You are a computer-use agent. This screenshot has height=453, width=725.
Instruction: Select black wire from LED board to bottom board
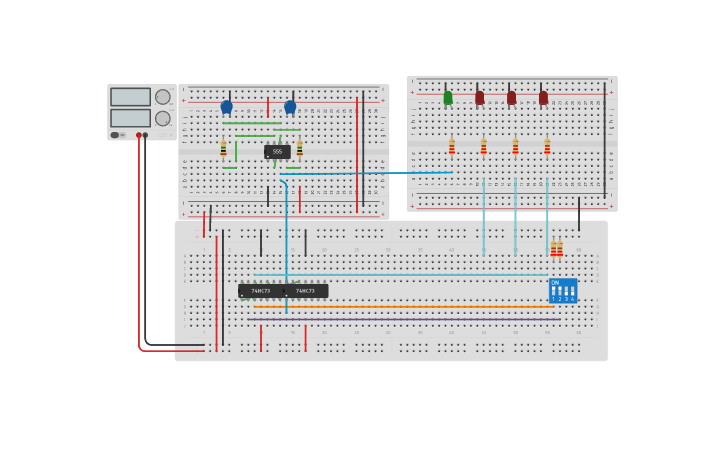click(x=579, y=214)
